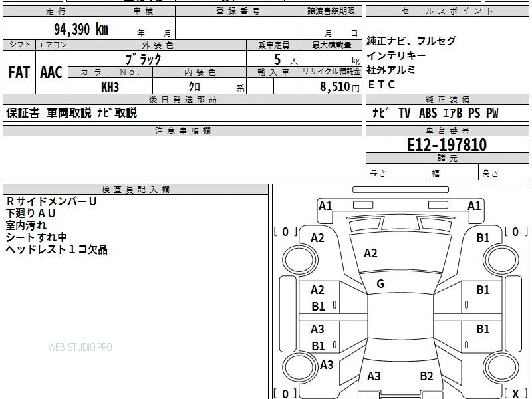Image resolution: width=532 pixels, height=399 pixels.
Task: Click the G mark on the windshield
Action: click(x=380, y=284)
